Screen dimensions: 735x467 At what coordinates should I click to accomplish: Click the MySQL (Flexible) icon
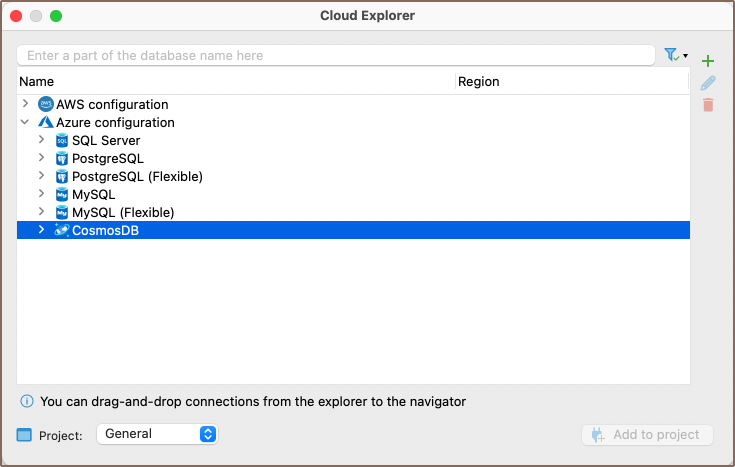[x=62, y=213]
